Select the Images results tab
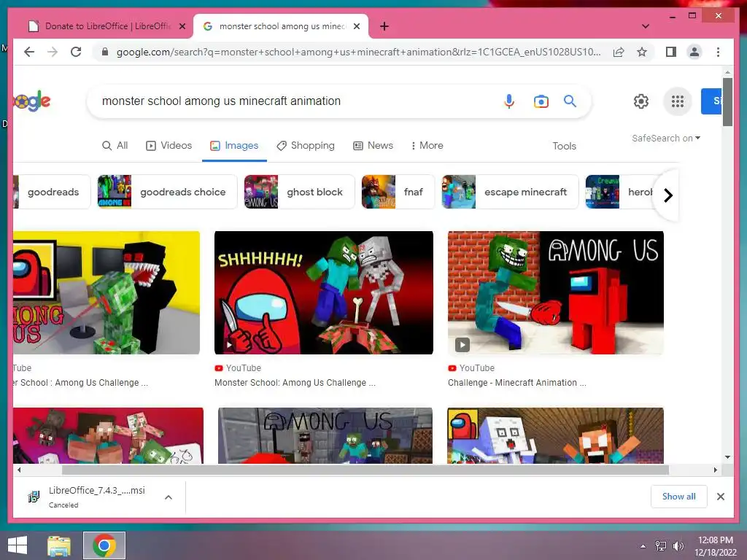 [234, 146]
